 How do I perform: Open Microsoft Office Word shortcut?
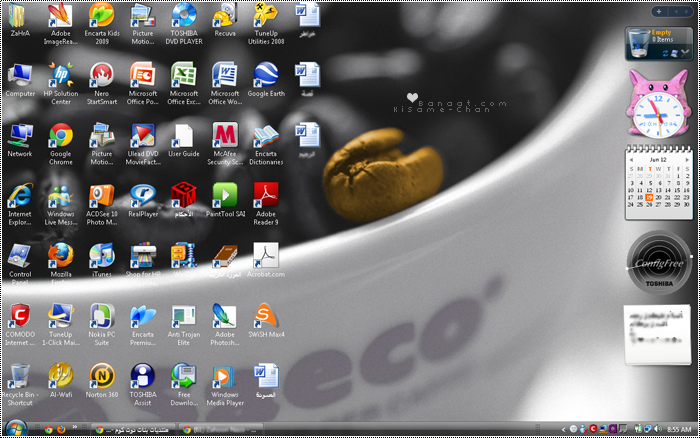coord(225,76)
